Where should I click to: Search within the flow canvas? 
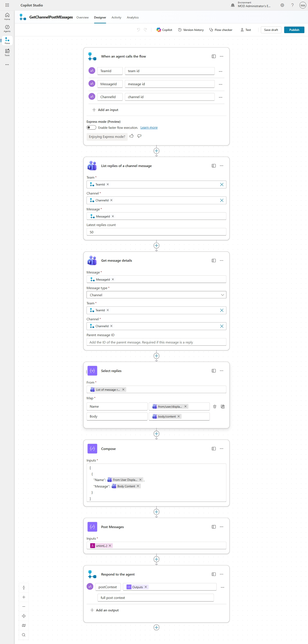pos(24,635)
